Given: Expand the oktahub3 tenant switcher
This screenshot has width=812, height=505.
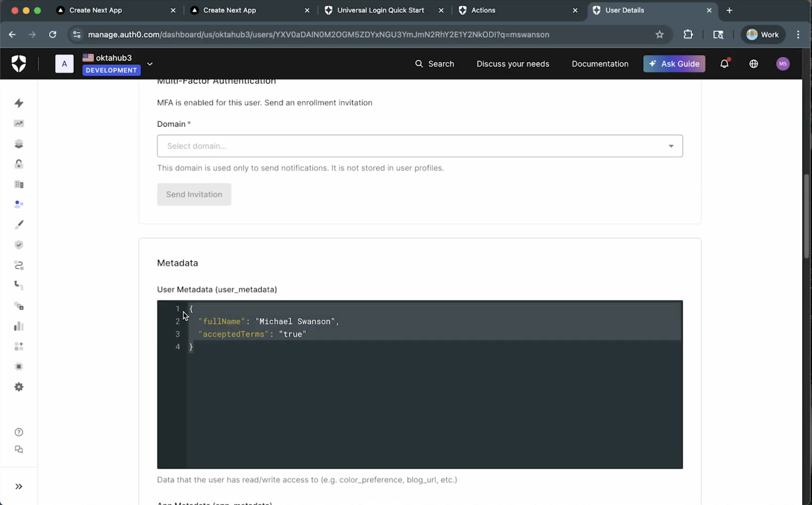Looking at the screenshot, I should [150, 64].
